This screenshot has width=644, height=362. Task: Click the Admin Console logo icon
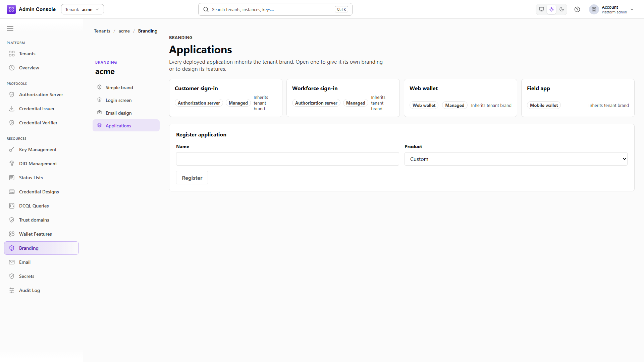[x=11, y=9]
